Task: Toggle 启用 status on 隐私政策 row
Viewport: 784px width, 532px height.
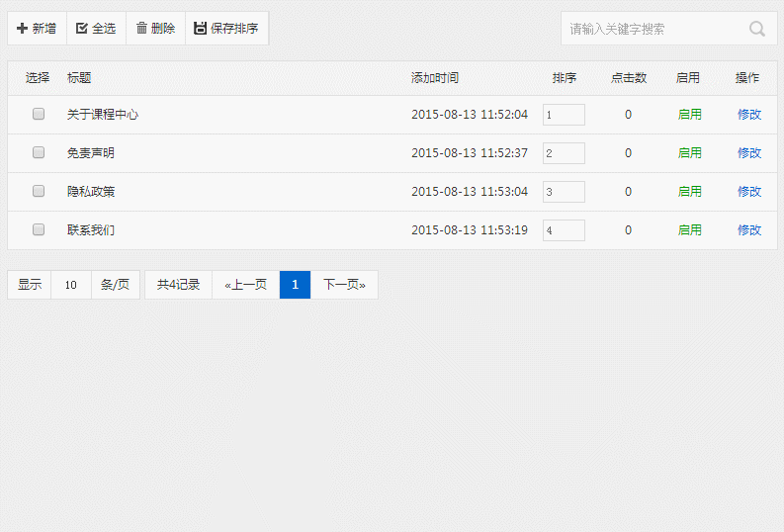Action: click(689, 192)
